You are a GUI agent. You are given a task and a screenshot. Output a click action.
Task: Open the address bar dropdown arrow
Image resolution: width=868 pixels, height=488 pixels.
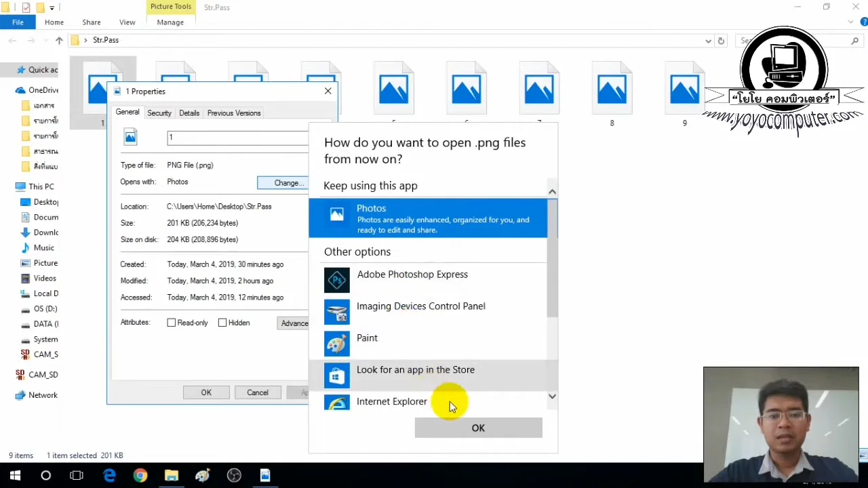coord(707,41)
